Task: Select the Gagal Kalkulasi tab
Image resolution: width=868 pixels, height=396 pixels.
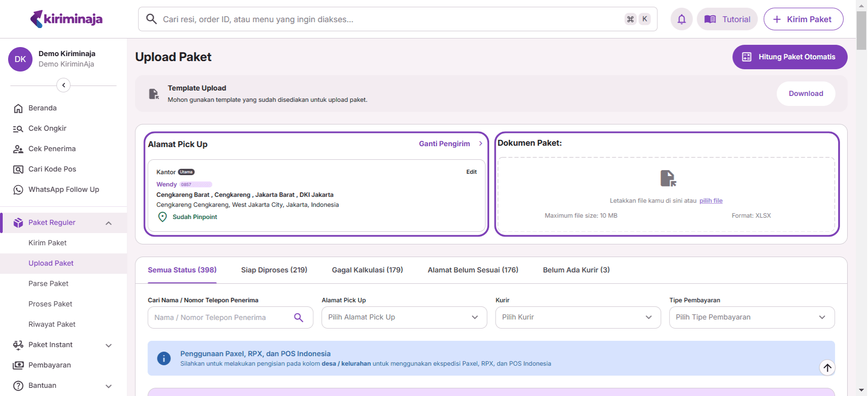Action: coord(367,270)
